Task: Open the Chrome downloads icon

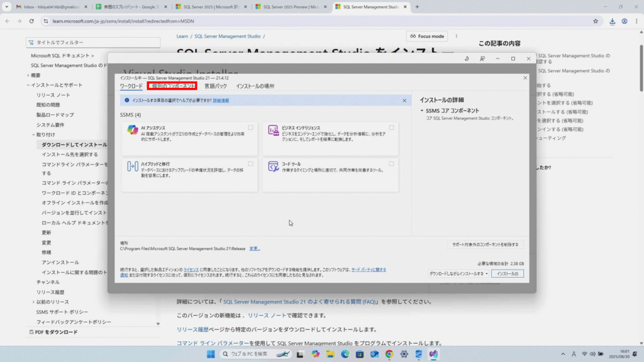Action: pyautogui.click(x=612, y=21)
